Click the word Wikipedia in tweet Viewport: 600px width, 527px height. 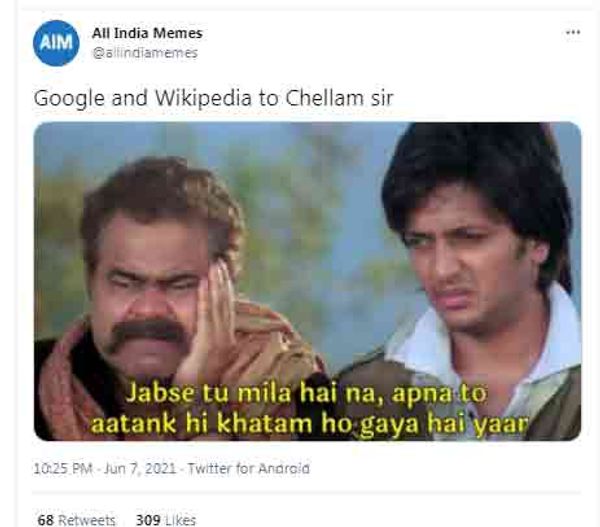click(x=203, y=99)
